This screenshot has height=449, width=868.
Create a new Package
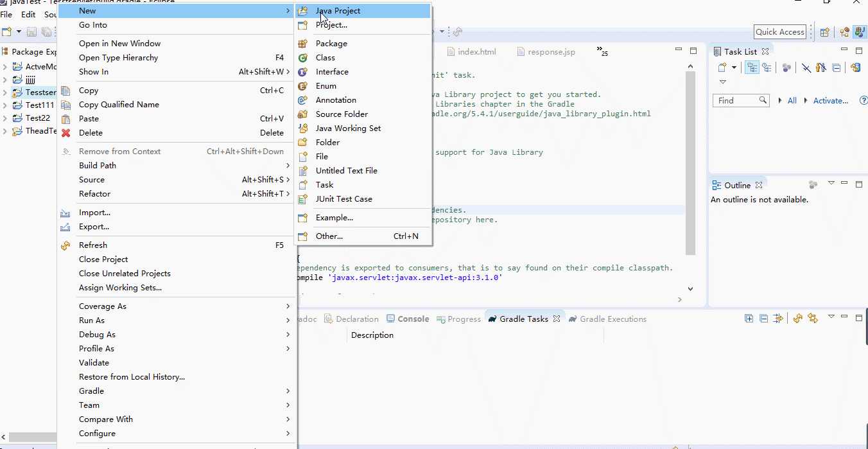click(363, 44)
